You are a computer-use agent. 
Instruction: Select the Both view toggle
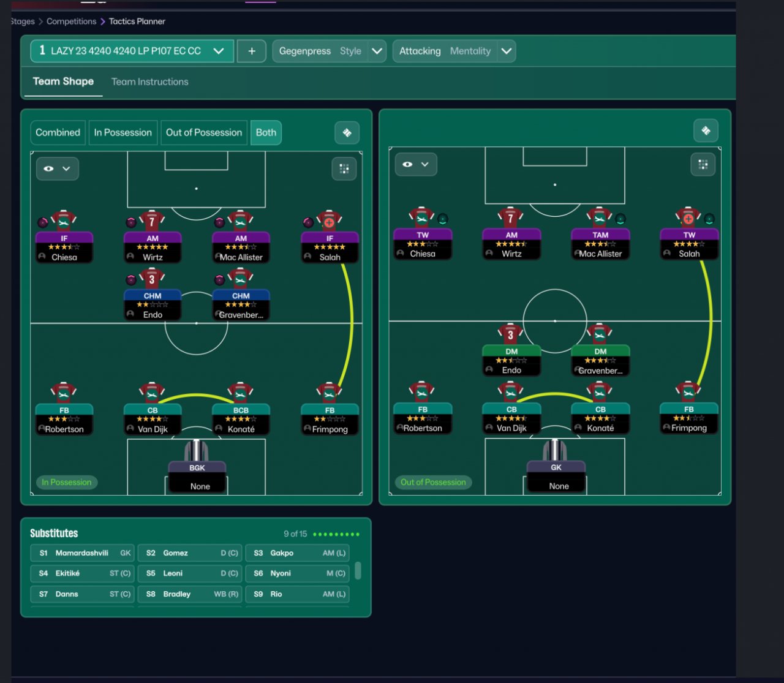tap(266, 132)
